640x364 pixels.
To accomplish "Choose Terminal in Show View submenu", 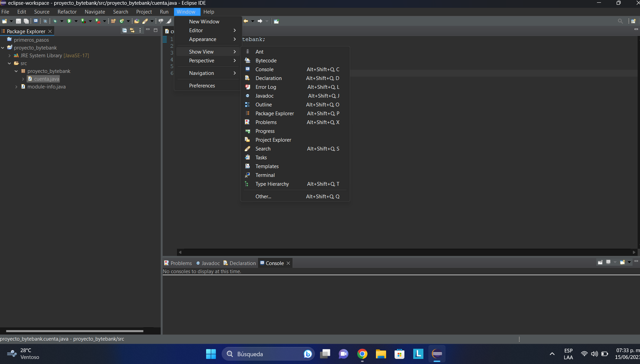I will [x=295, y=175].
